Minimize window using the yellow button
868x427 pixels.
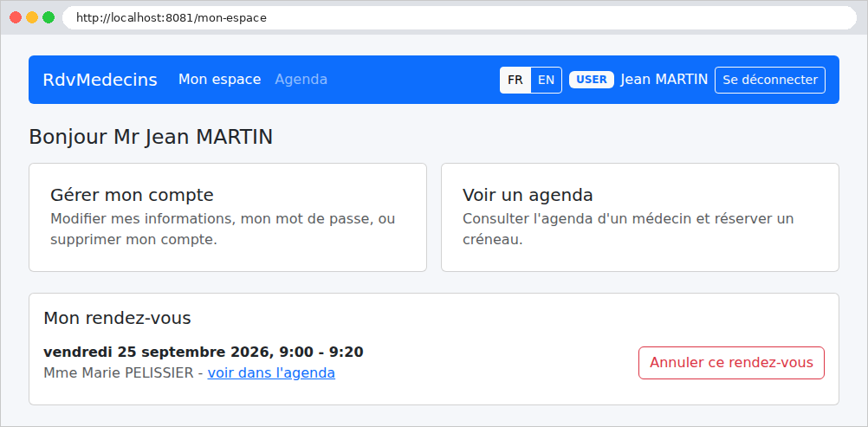tap(32, 17)
